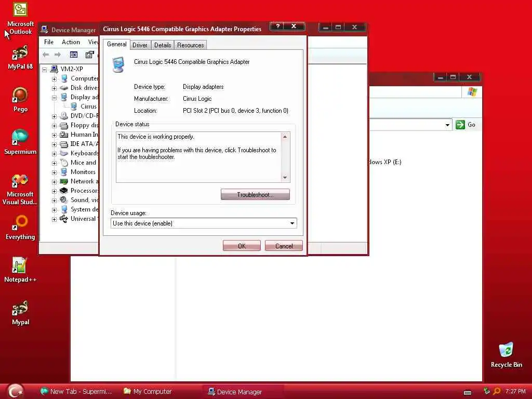Viewport: 532px width, 399px height.
Task: Click OK in the Properties dialog
Action: coord(242,246)
